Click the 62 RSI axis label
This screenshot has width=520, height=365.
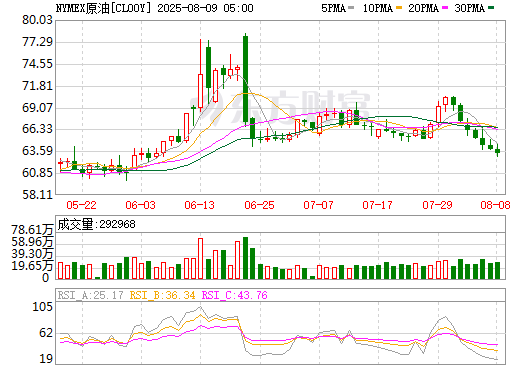[46, 333]
